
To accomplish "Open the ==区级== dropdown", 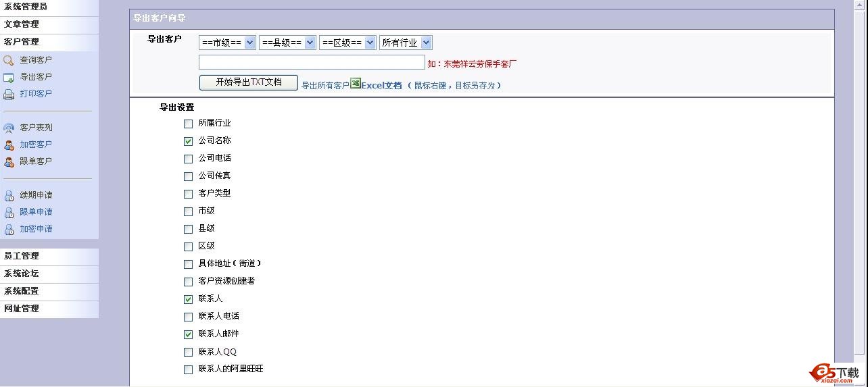I will click(347, 43).
